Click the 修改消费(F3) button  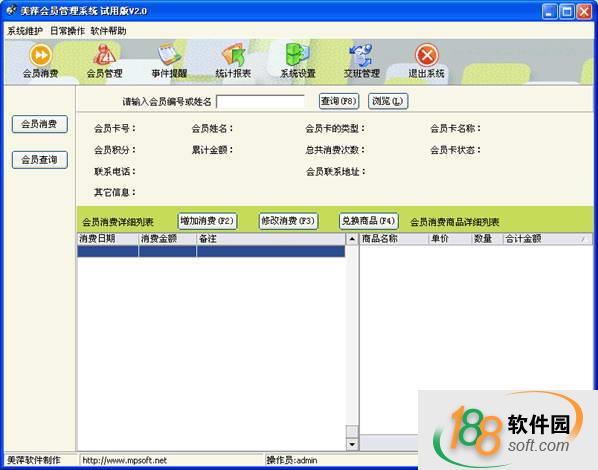(x=288, y=221)
